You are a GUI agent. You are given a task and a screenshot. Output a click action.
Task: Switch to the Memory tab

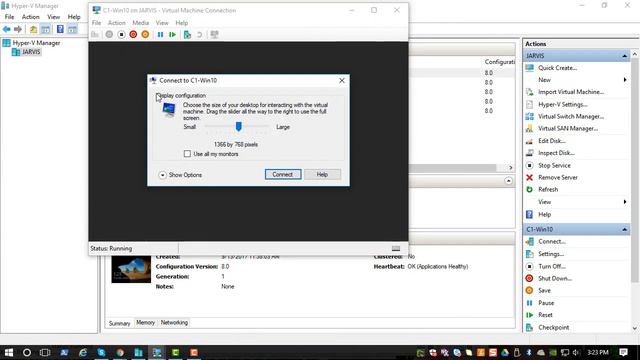pos(145,322)
